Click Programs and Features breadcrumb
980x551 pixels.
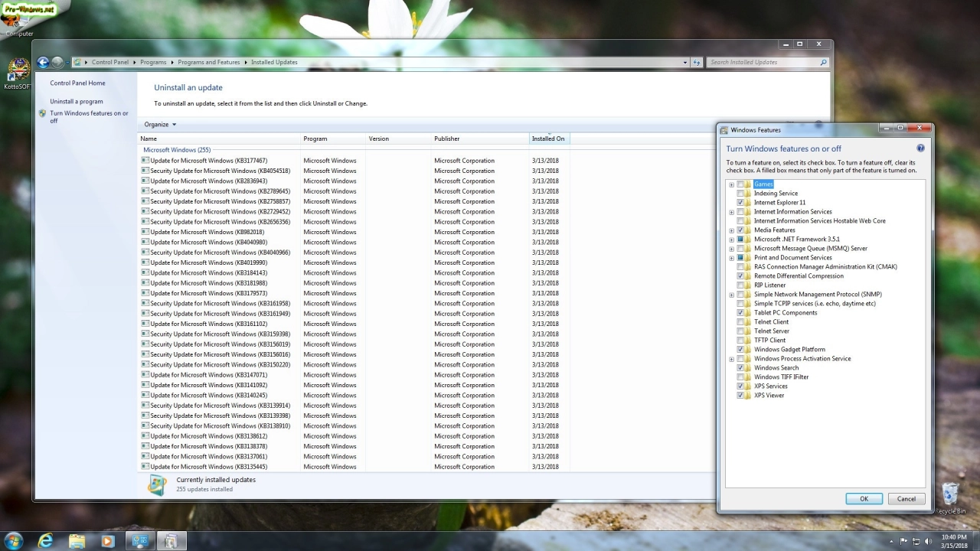(209, 62)
